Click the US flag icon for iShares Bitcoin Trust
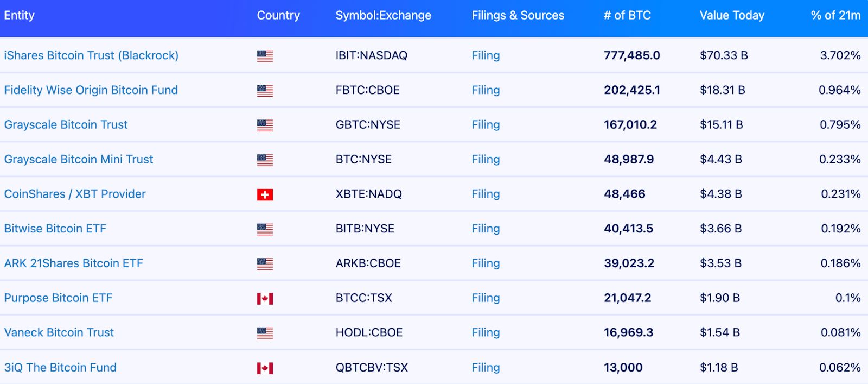 [x=265, y=55]
